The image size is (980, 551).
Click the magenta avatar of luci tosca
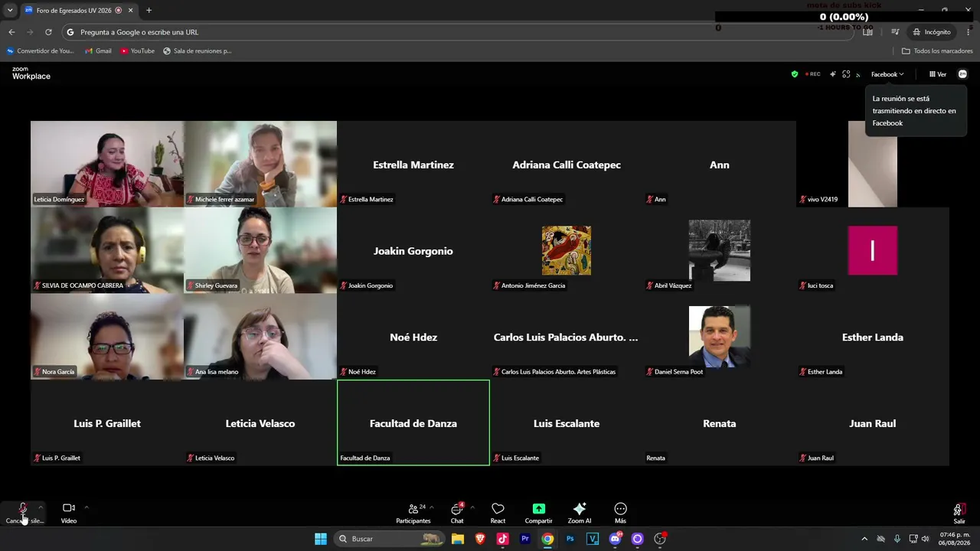873,250
